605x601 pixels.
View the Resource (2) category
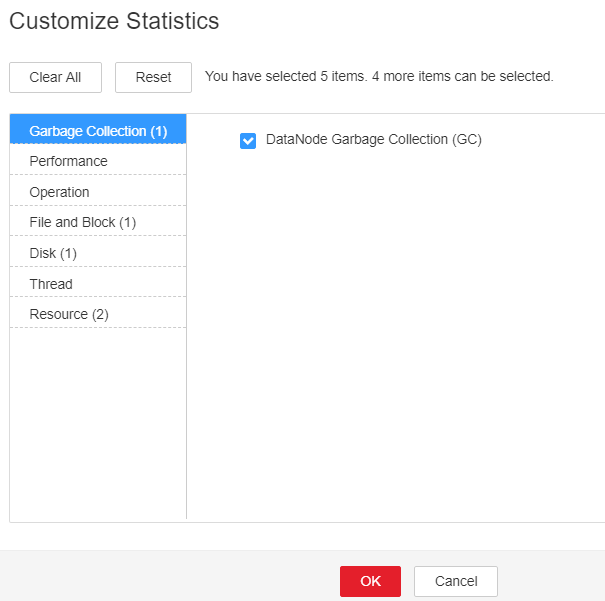(x=98, y=314)
